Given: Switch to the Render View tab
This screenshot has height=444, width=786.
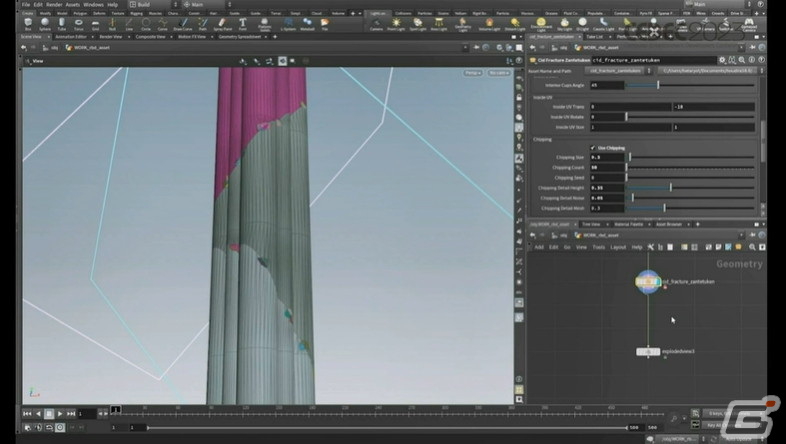Looking at the screenshot, I should 110,37.
